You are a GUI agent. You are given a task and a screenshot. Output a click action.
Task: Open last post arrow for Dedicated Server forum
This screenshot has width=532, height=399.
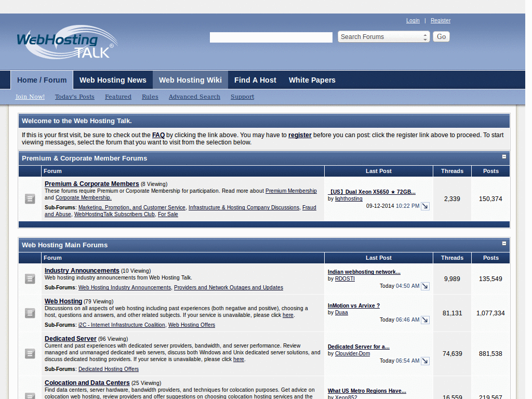click(x=425, y=361)
